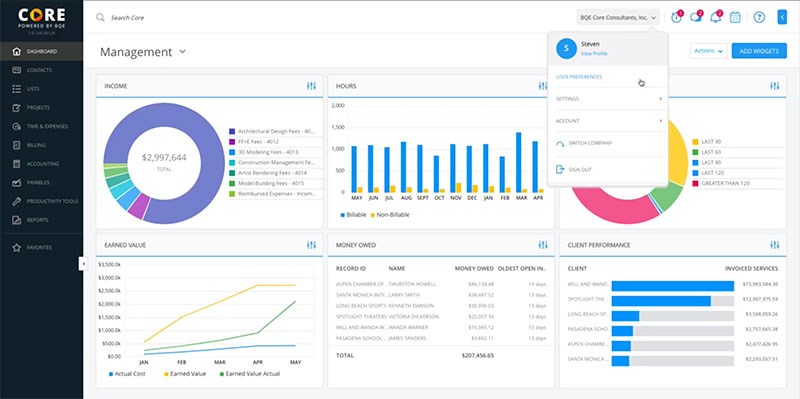This screenshot has height=399, width=800.
Task: Expand the Management dashboard dropdown
Action: [x=183, y=52]
